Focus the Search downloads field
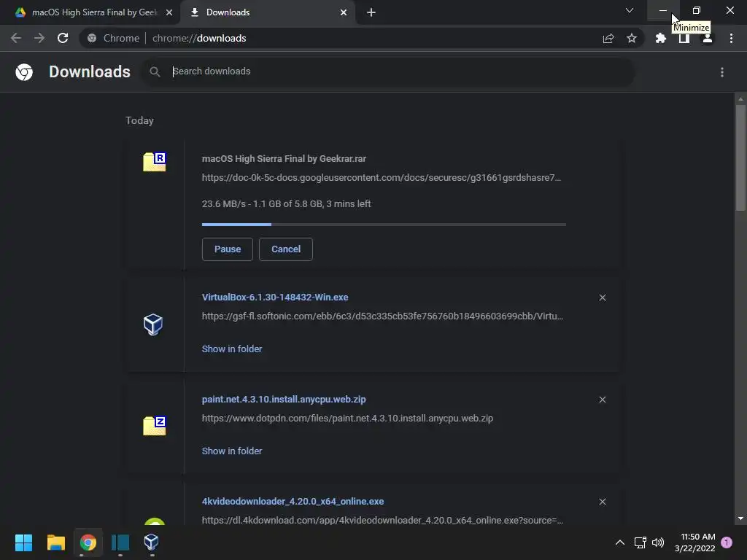This screenshot has width=747, height=560. 388,71
